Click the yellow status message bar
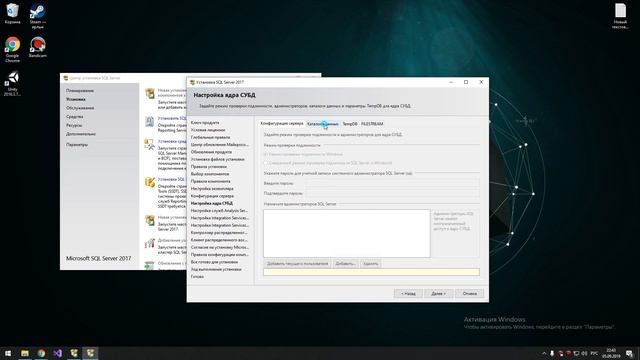 pos(371,272)
